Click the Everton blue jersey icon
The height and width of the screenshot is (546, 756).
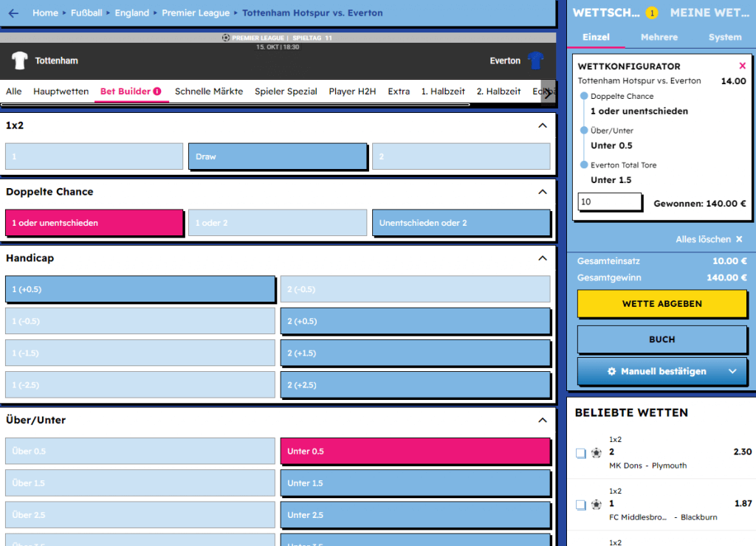click(x=535, y=61)
